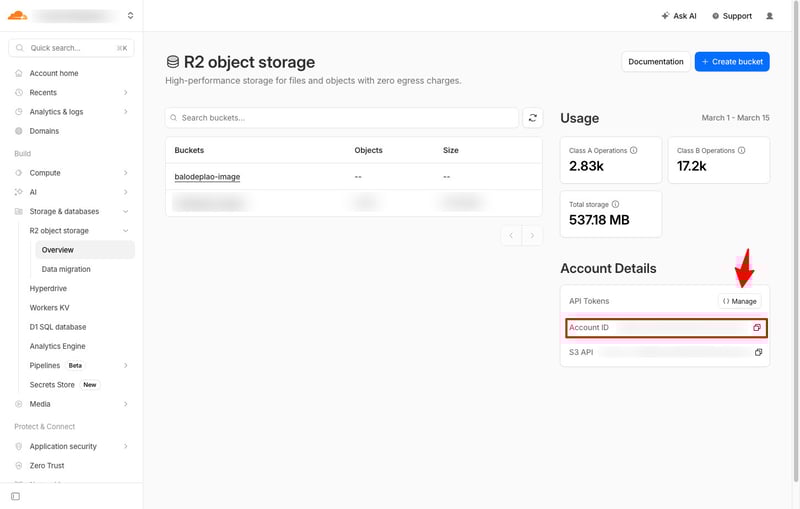Manage API Tokens
This screenshot has width=800, height=509.
(x=740, y=301)
